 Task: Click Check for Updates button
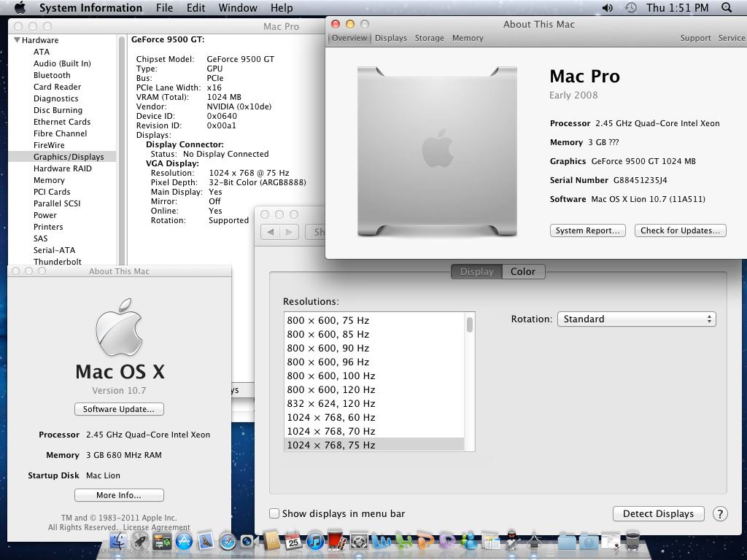tap(680, 230)
